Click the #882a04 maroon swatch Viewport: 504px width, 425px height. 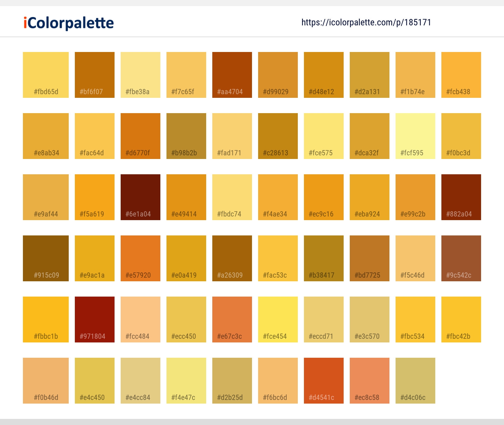click(461, 197)
